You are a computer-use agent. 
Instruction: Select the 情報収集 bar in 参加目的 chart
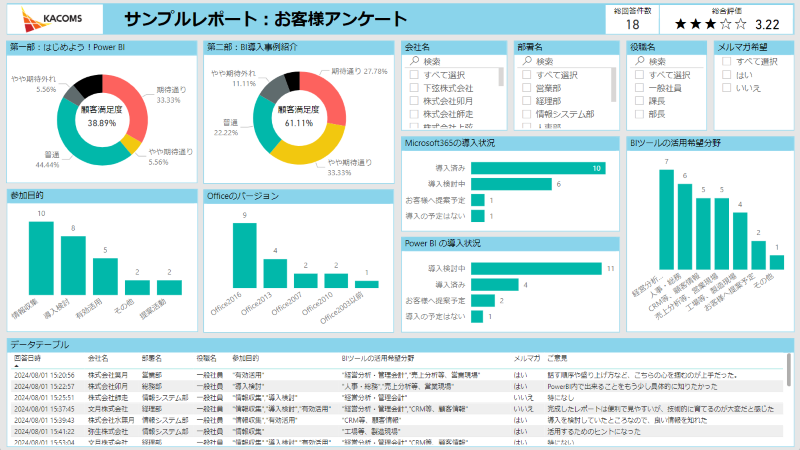[41, 258]
